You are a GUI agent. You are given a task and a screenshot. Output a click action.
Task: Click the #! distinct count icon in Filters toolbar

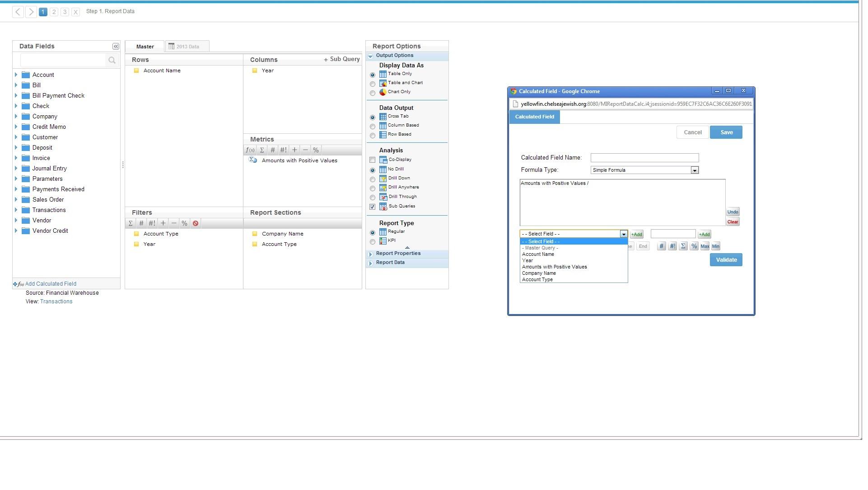point(152,224)
